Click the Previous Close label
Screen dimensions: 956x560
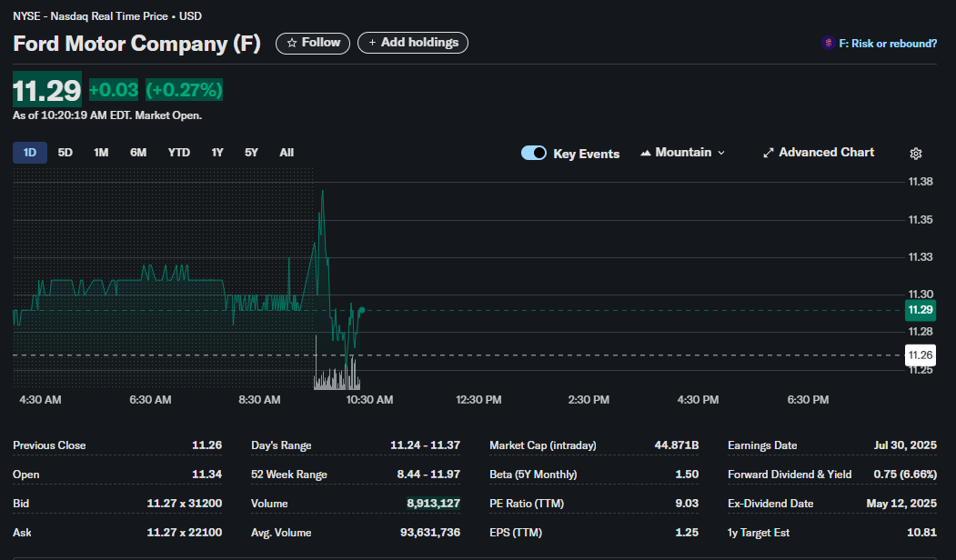(x=49, y=445)
